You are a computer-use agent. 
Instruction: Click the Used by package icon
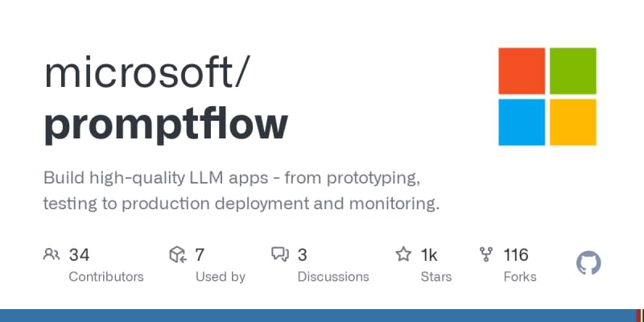point(178,255)
